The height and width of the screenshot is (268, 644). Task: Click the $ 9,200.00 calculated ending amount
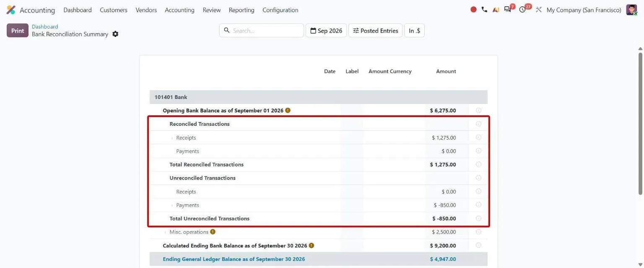[443, 246]
